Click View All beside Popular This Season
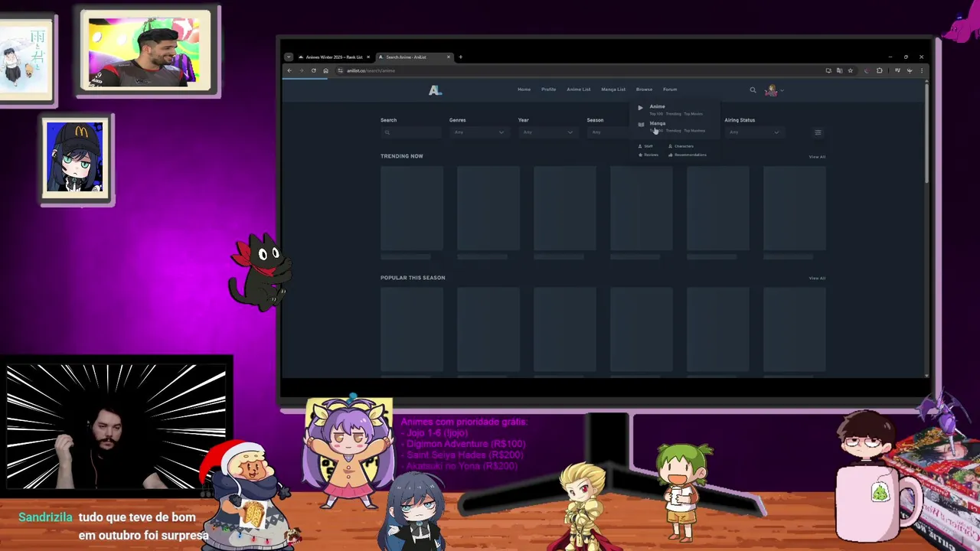Image resolution: width=980 pixels, height=551 pixels. [817, 279]
